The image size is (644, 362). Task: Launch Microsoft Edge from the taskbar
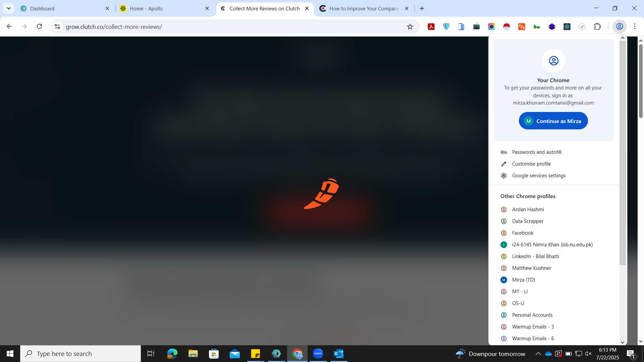click(x=172, y=354)
